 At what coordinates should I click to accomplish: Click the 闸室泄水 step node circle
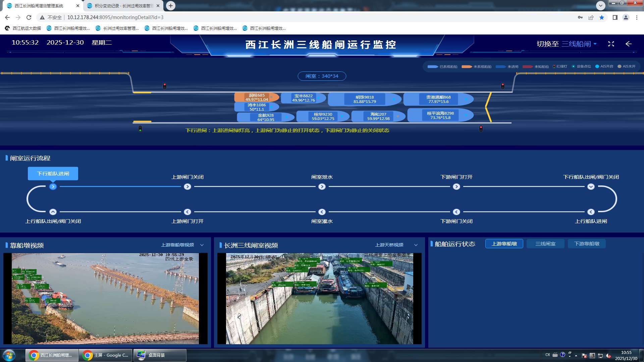(x=322, y=187)
